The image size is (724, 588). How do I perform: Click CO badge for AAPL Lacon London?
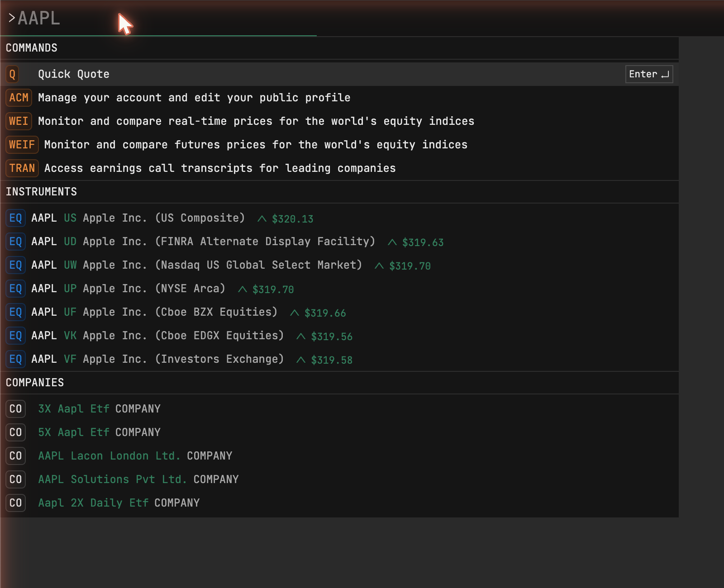[x=16, y=456]
